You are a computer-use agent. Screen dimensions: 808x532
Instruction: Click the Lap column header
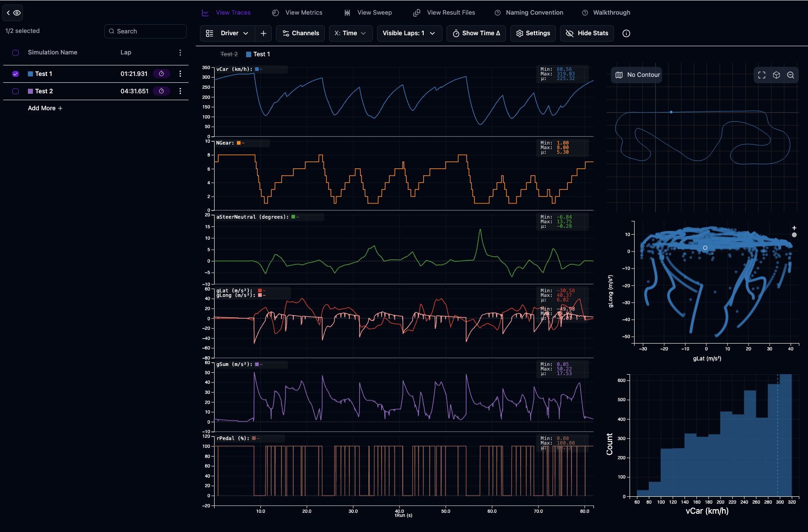click(x=126, y=53)
